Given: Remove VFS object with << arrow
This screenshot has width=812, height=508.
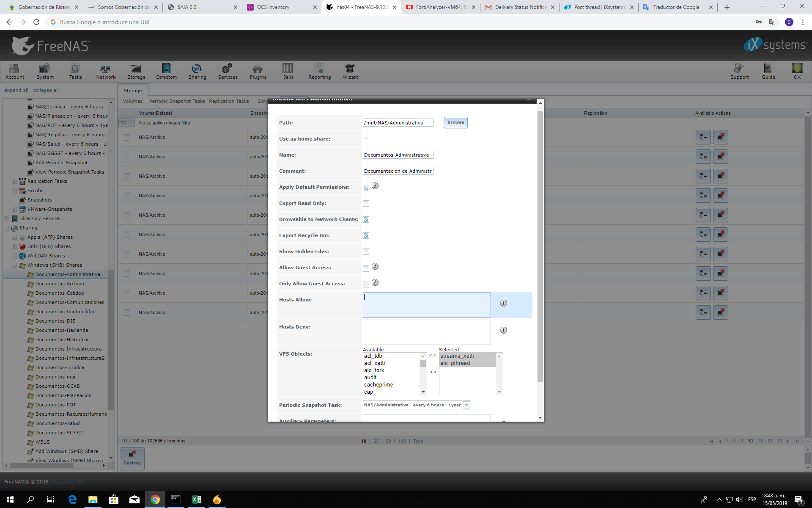Looking at the screenshot, I should [432, 356].
